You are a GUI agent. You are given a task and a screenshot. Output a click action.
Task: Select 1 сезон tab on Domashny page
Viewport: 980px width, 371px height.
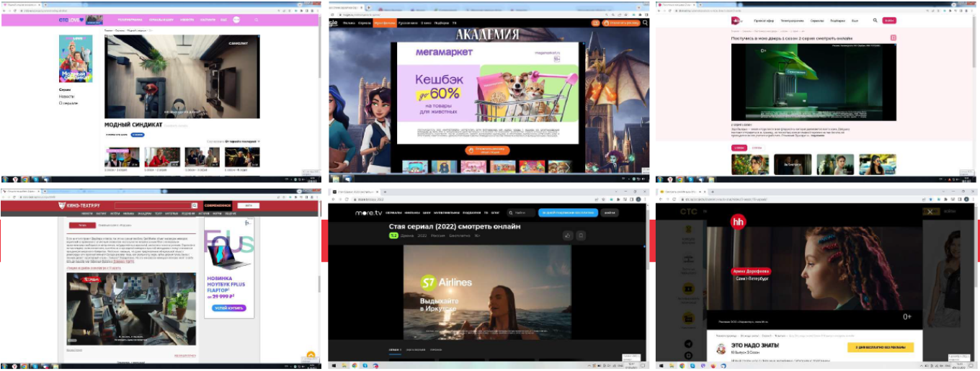coord(739,148)
